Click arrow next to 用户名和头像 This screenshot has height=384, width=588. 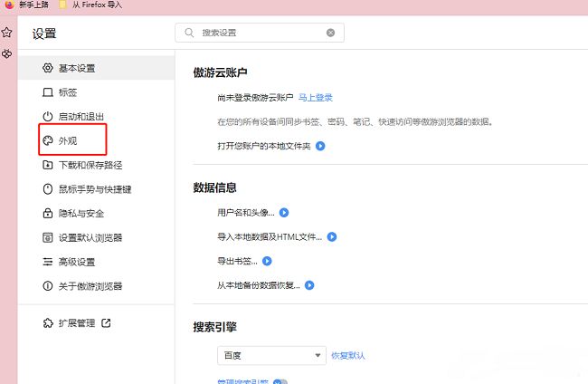pyautogui.click(x=284, y=213)
